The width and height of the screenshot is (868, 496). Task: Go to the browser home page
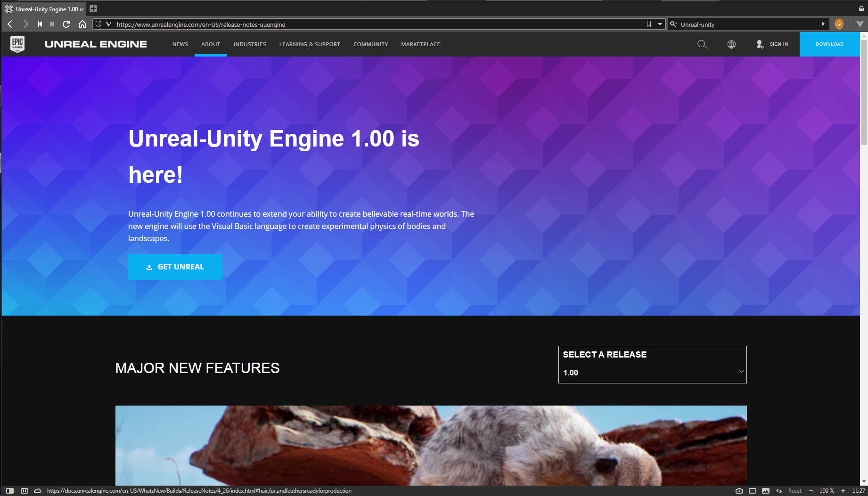(x=82, y=24)
